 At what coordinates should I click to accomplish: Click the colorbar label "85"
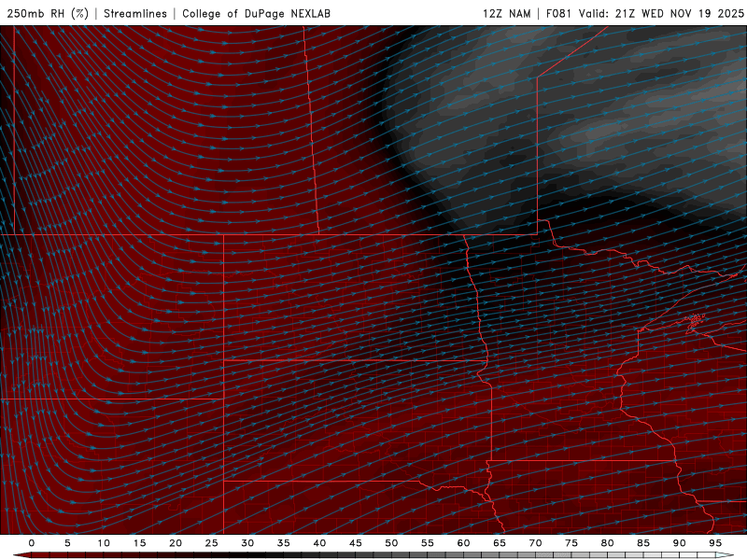click(643, 543)
